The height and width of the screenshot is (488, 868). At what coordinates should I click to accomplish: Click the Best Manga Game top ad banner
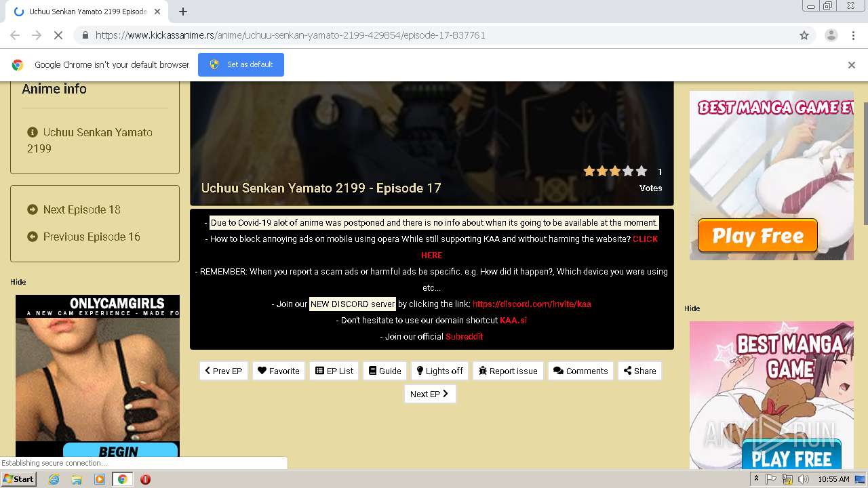(x=772, y=176)
